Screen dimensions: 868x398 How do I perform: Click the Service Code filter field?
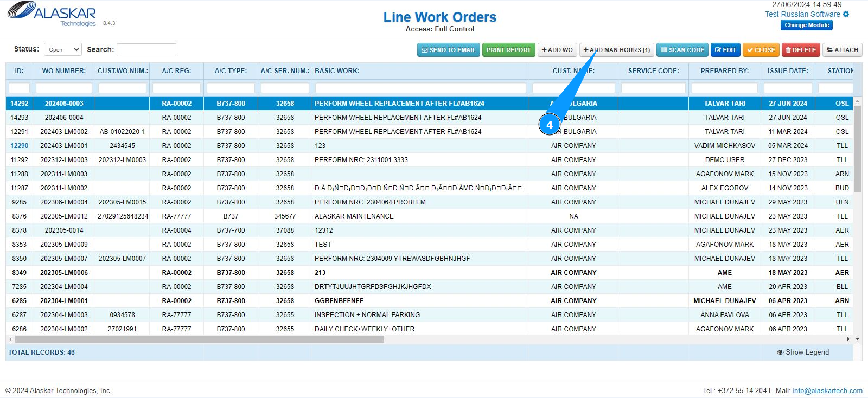click(653, 88)
